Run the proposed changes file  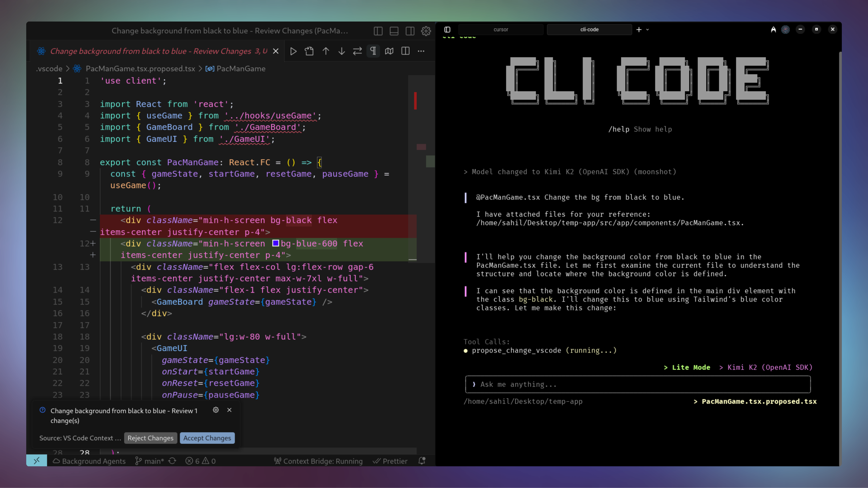coord(293,51)
